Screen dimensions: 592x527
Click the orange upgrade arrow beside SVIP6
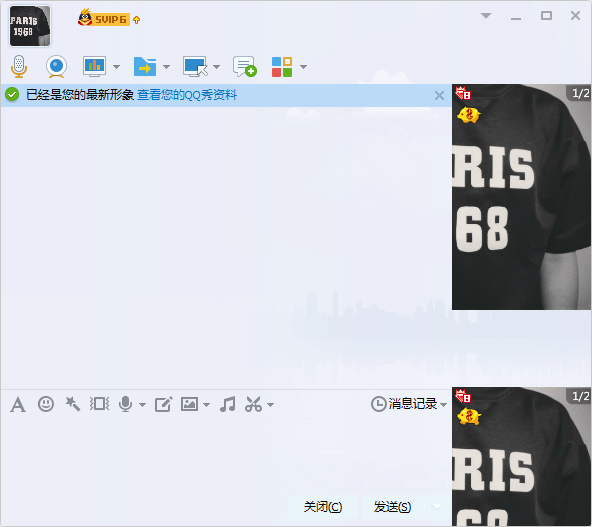[137, 20]
